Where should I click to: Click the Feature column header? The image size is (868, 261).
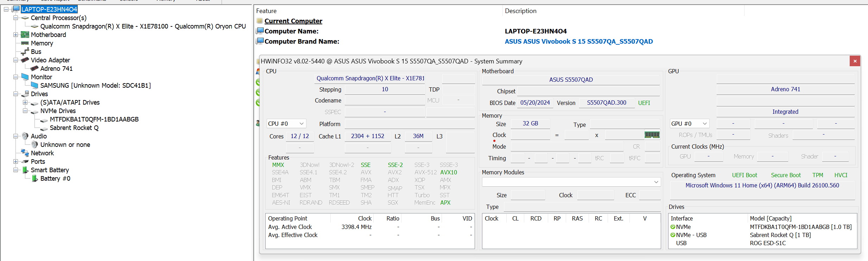(266, 11)
